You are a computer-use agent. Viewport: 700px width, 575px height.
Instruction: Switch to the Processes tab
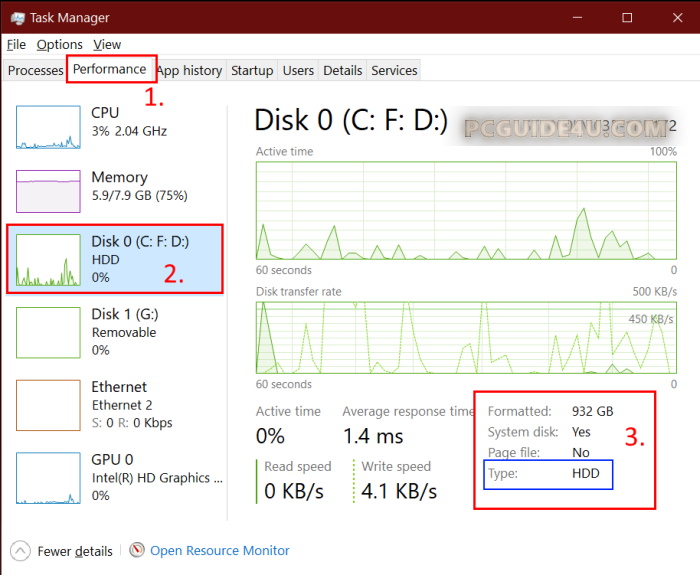pos(35,70)
